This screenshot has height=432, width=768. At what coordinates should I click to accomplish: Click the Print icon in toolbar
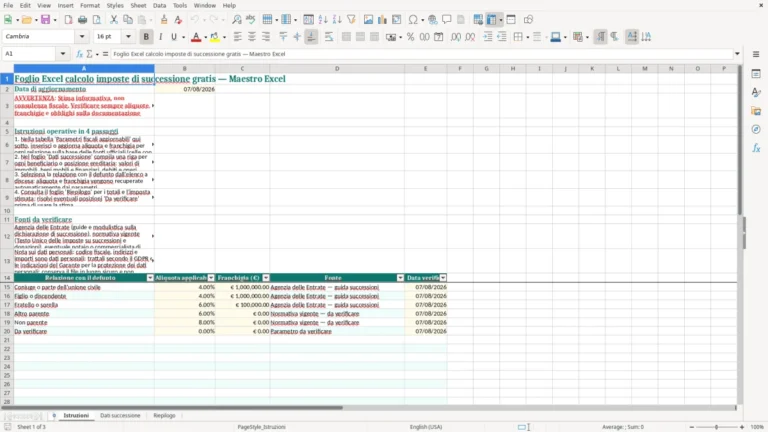point(82,20)
